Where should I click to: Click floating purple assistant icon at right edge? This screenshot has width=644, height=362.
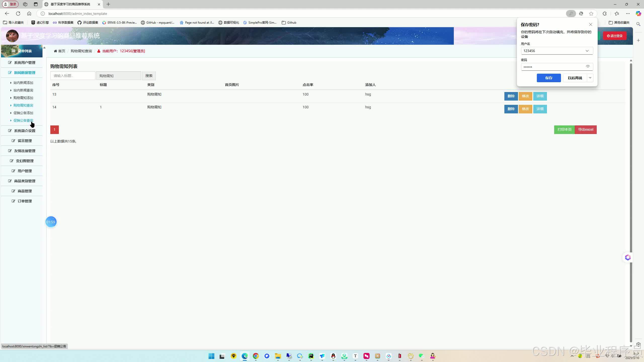click(628, 257)
